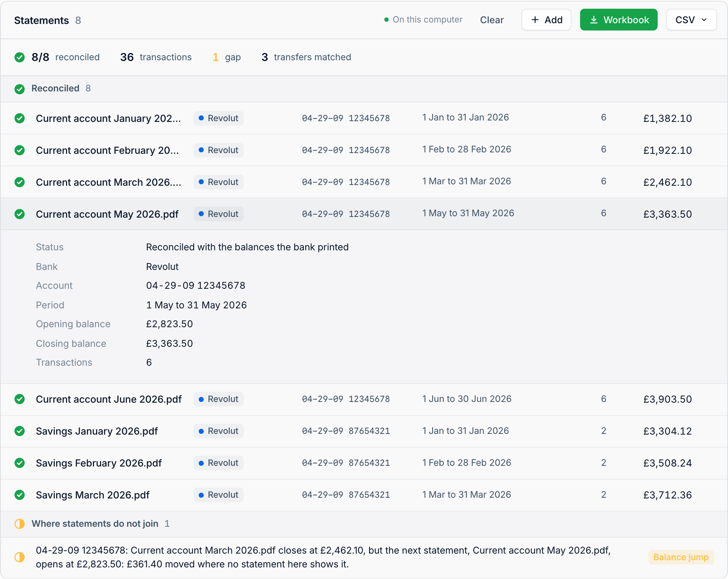Image resolution: width=728 pixels, height=579 pixels.
Task: Click the Workbook download button
Action: (x=619, y=20)
